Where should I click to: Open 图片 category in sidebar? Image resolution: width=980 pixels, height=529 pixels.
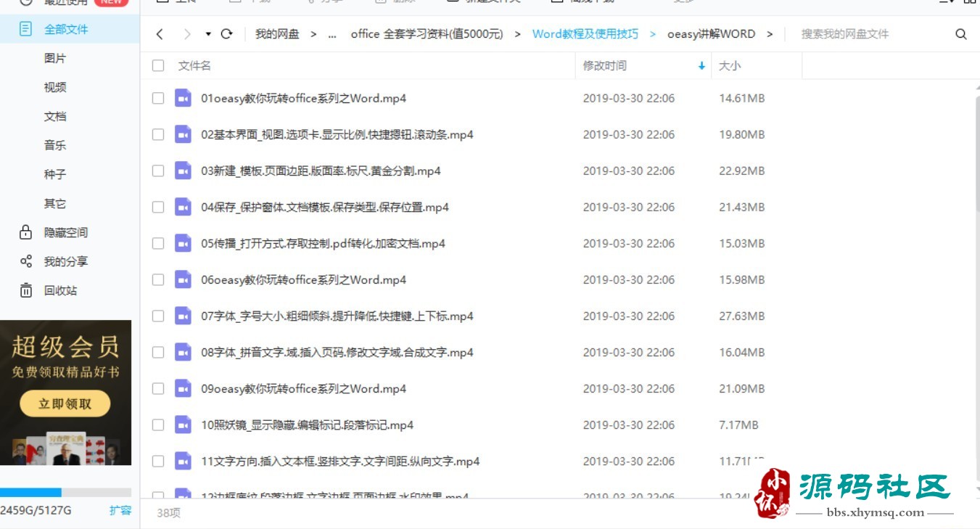(x=55, y=58)
